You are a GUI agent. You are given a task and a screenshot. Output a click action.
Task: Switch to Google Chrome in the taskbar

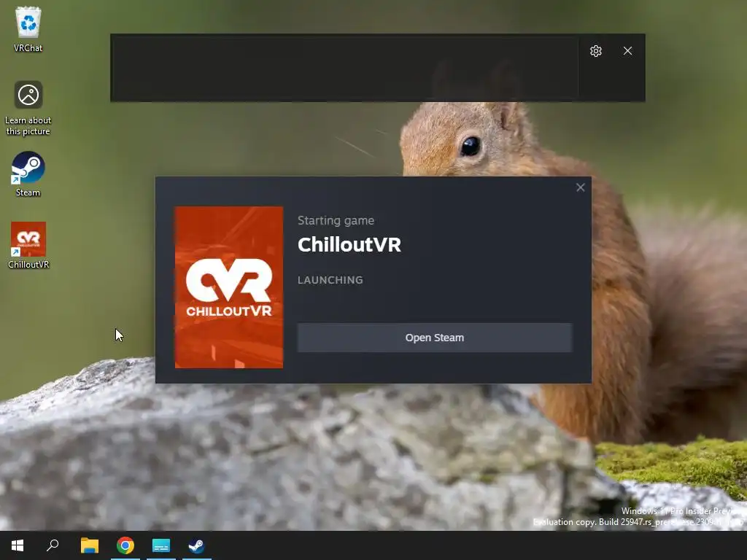(125, 545)
